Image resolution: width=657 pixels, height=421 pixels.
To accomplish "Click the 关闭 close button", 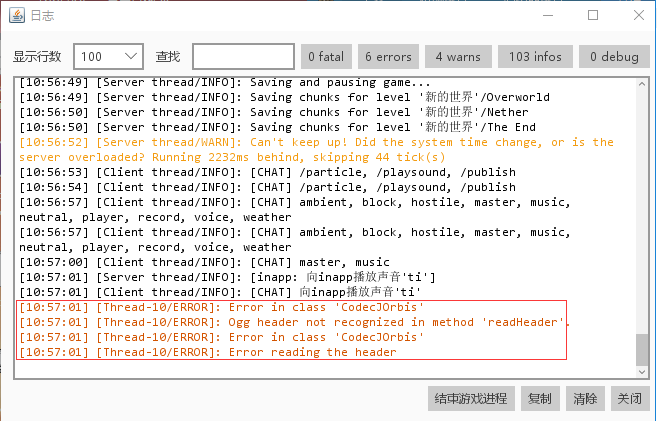I will pos(630,398).
